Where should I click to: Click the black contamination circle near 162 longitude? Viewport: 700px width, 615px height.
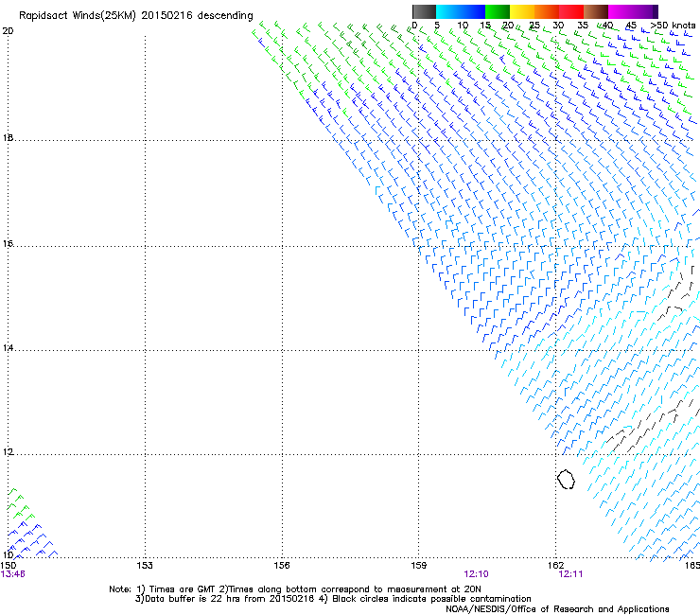[566, 479]
